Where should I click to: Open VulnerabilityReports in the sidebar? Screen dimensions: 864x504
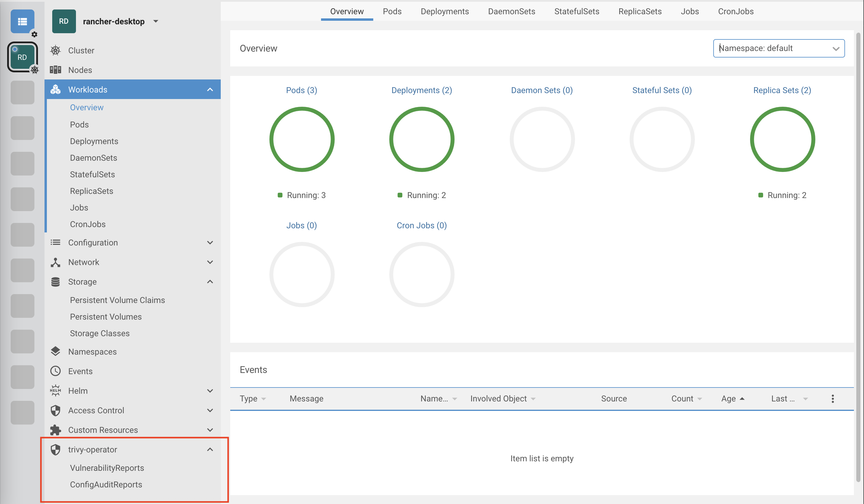pyautogui.click(x=107, y=468)
